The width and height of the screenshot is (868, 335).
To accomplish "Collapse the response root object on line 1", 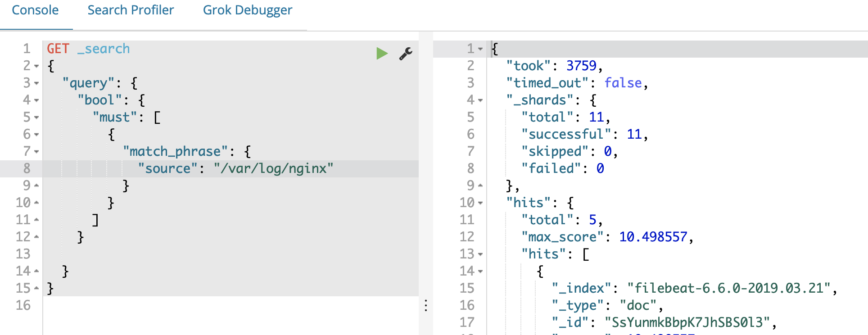I will pos(480,49).
